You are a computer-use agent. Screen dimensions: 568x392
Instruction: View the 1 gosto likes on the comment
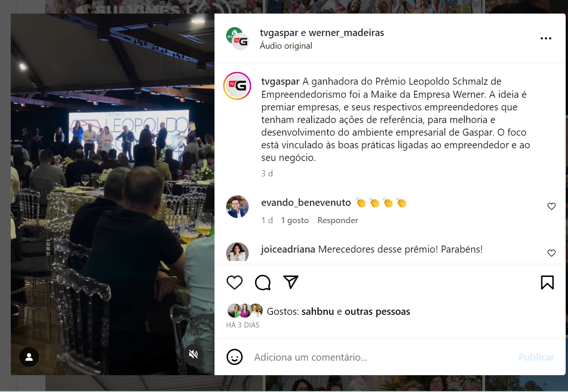[x=295, y=220]
